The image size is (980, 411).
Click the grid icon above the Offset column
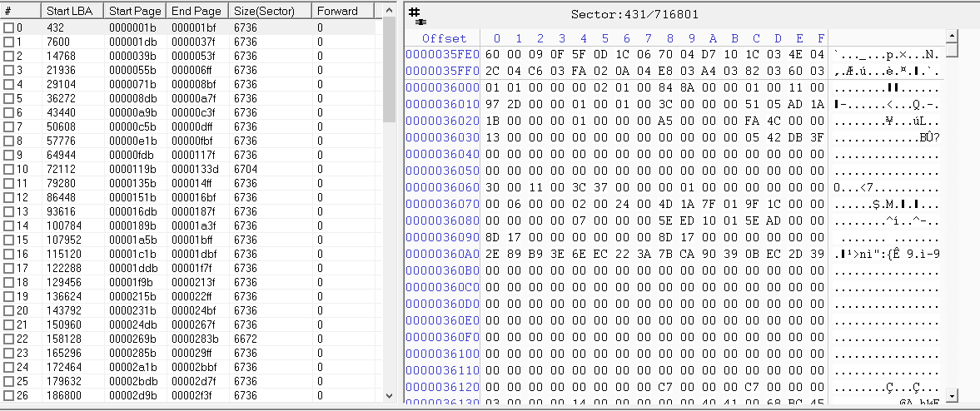pos(416,17)
